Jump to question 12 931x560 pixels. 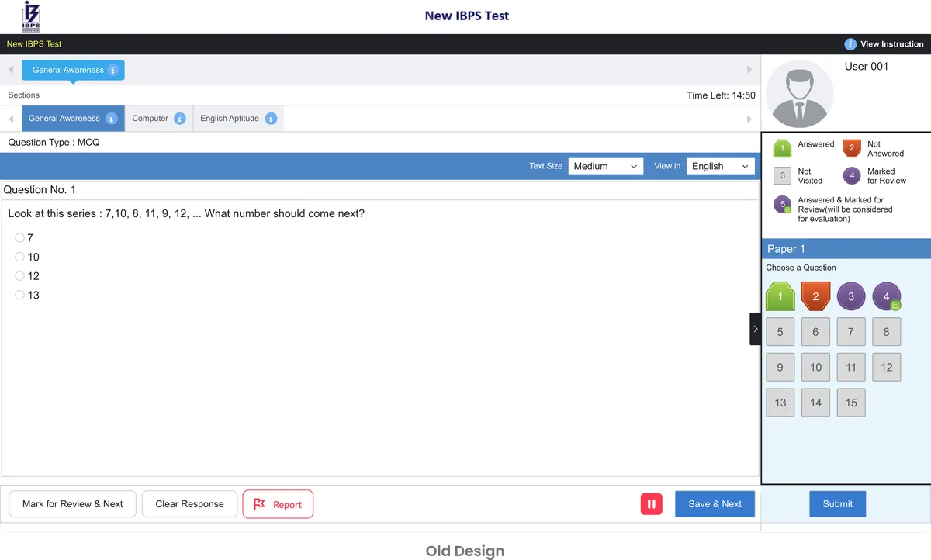pos(887,368)
